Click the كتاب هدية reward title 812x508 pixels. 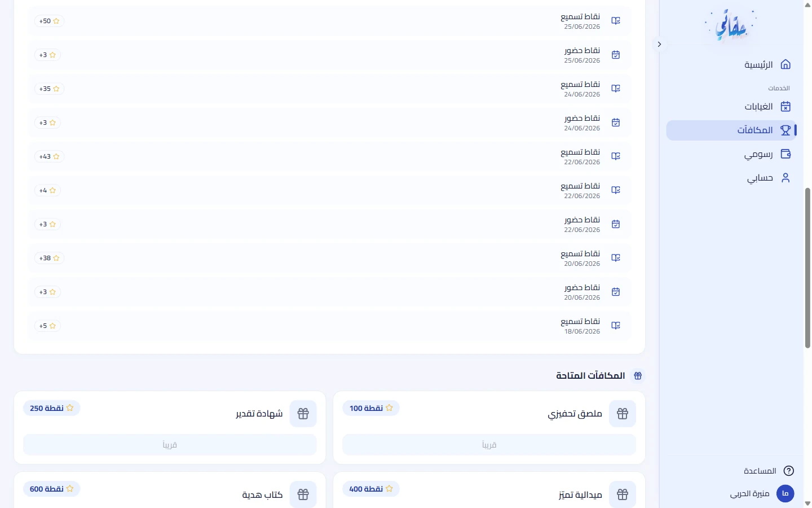pyautogui.click(x=262, y=494)
